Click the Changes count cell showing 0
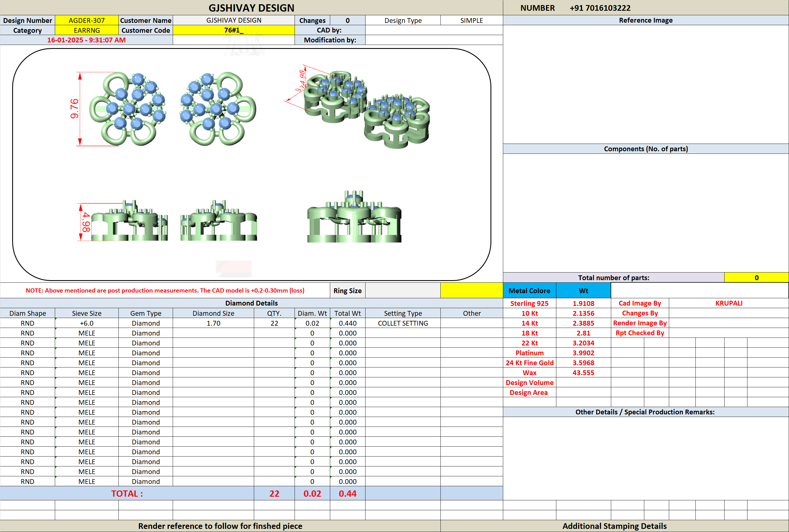Viewport: 789px width, 532px height. pyautogui.click(x=348, y=20)
